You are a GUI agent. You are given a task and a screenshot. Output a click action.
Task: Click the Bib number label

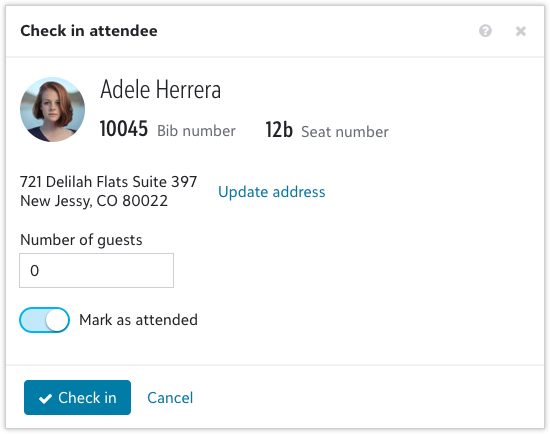tap(196, 131)
